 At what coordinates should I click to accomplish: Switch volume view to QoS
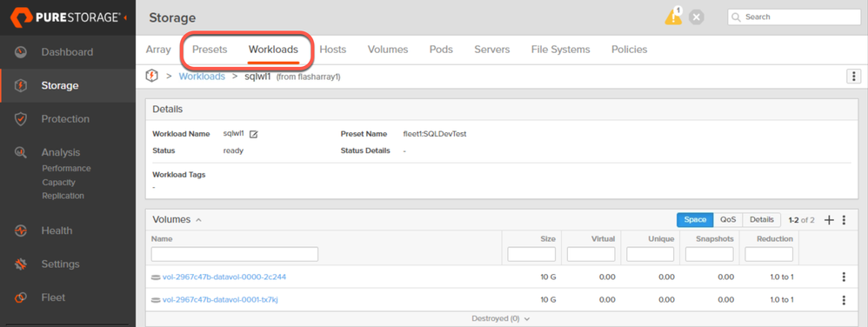click(x=728, y=220)
